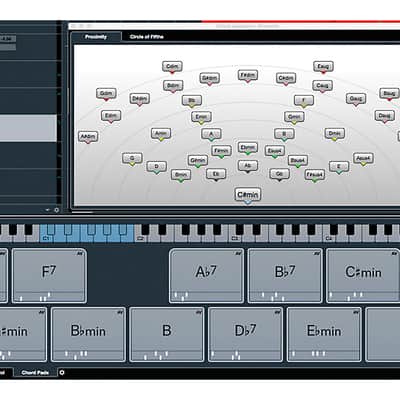Image resolution: width=400 pixels, height=400 pixels.
Task: Click the C2 key on the keyboard
Action: point(140,238)
